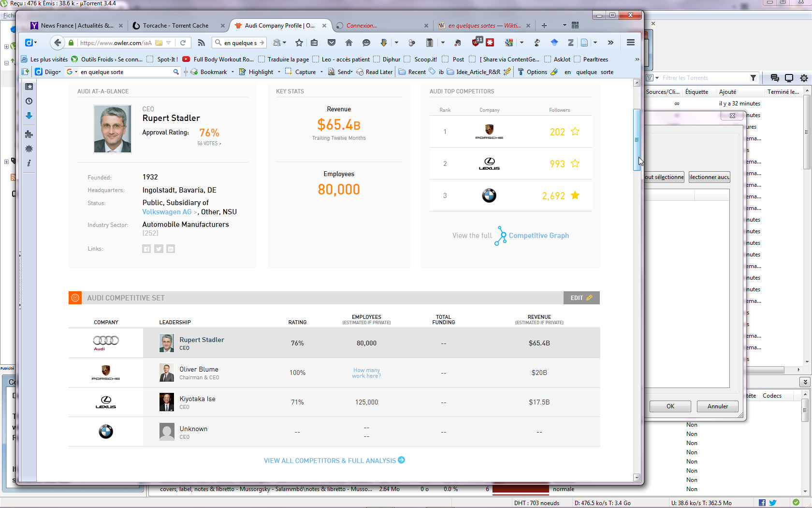Reload the Owler page
The image size is (812, 508).
click(183, 43)
